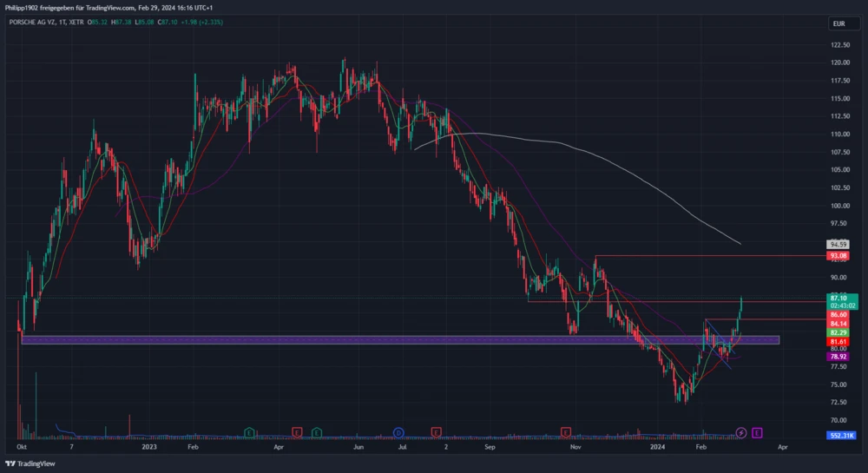868x473 pixels.
Task: Select the green earnings marker before Apr 2023
Action: 249,431
